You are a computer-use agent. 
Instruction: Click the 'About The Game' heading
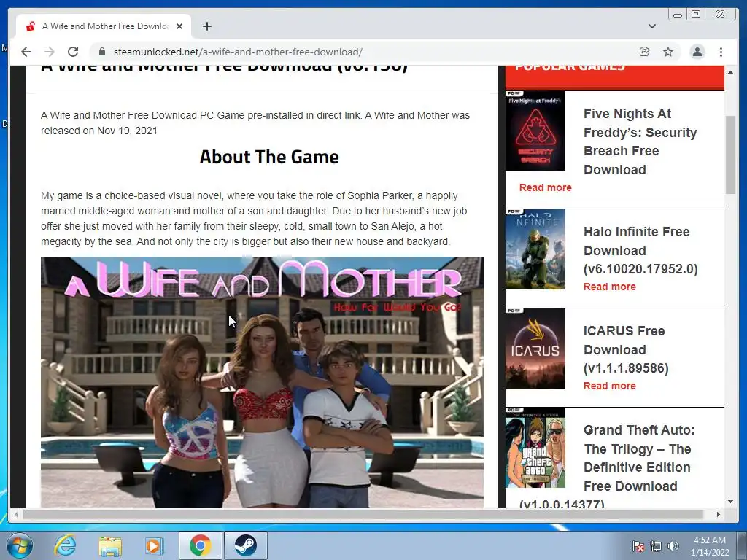[269, 157]
